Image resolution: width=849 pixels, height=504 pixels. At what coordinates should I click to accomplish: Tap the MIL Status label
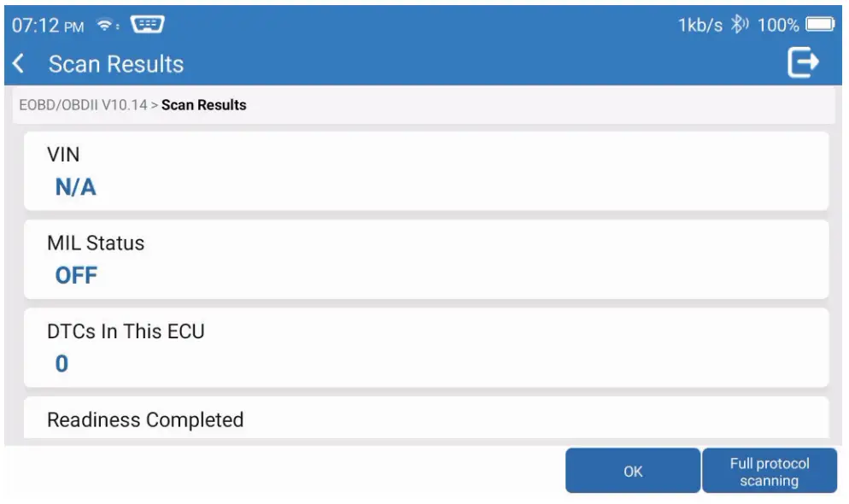click(96, 243)
